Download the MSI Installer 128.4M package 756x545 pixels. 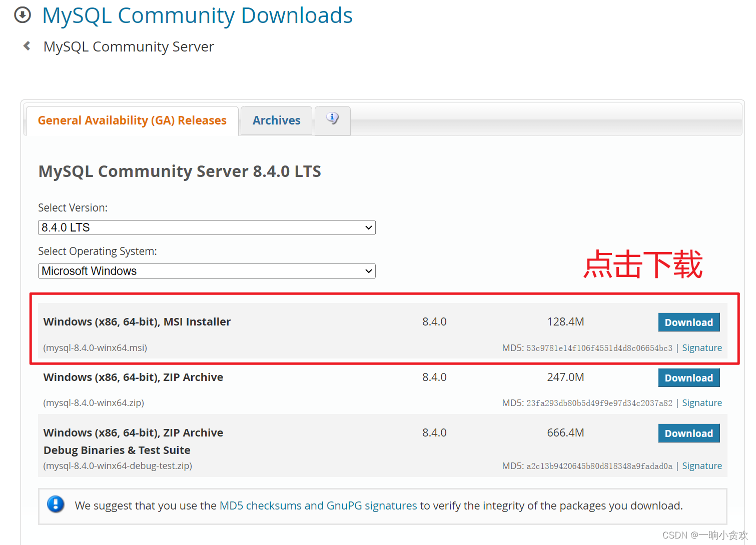click(x=689, y=322)
